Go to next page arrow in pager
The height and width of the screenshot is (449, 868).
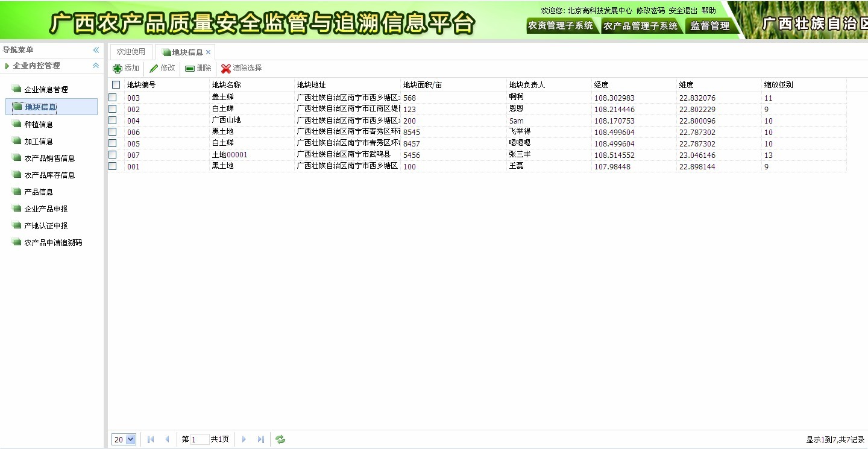pyautogui.click(x=244, y=439)
